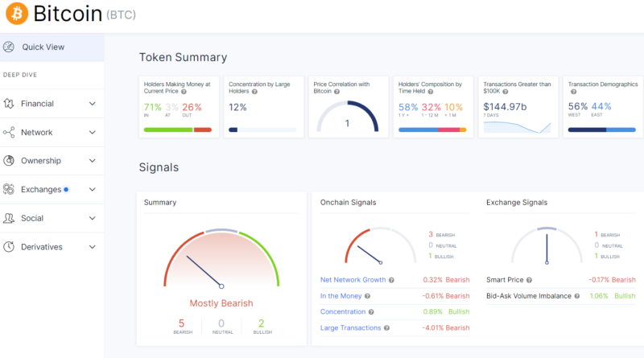Click the Exchanges coins icon

(x=9, y=189)
